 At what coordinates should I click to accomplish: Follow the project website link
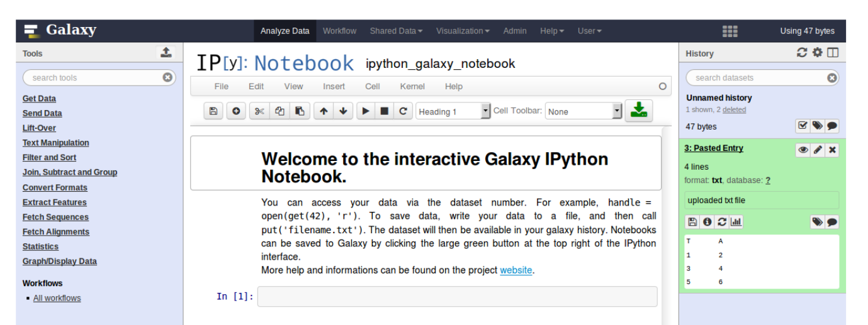(x=516, y=270)
